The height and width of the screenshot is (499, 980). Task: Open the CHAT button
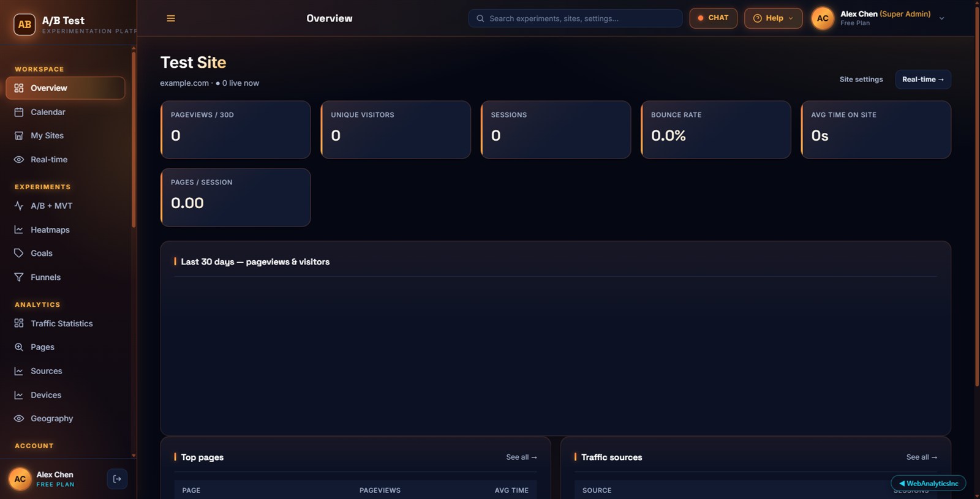coord(713,18)
